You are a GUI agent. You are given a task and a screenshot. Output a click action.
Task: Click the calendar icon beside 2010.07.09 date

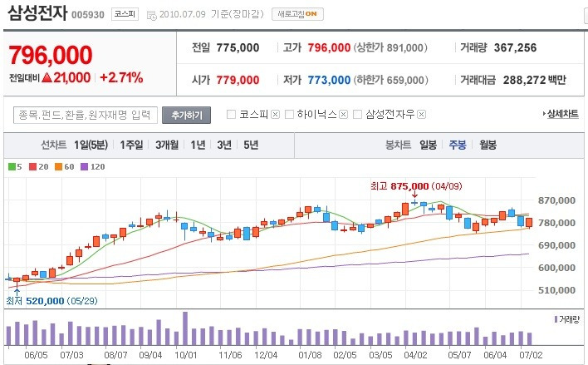coord(151,15)
